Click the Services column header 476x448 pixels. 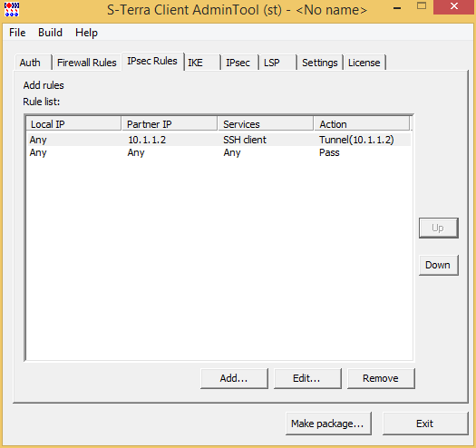point(266,124)
